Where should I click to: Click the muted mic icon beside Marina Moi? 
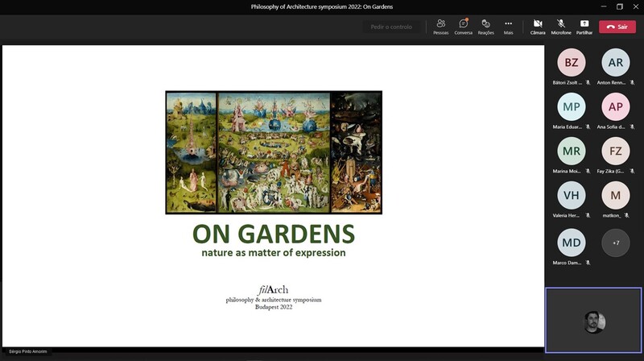588,171
